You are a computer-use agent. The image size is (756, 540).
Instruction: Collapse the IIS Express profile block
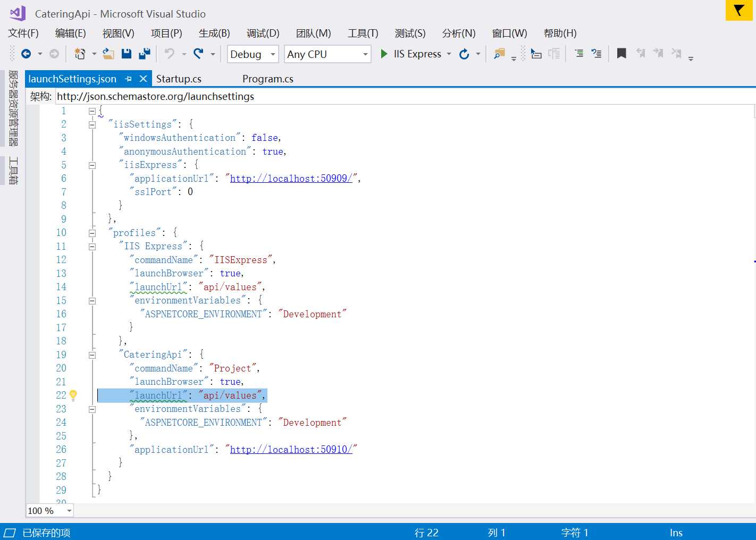(x=92, y=247)
